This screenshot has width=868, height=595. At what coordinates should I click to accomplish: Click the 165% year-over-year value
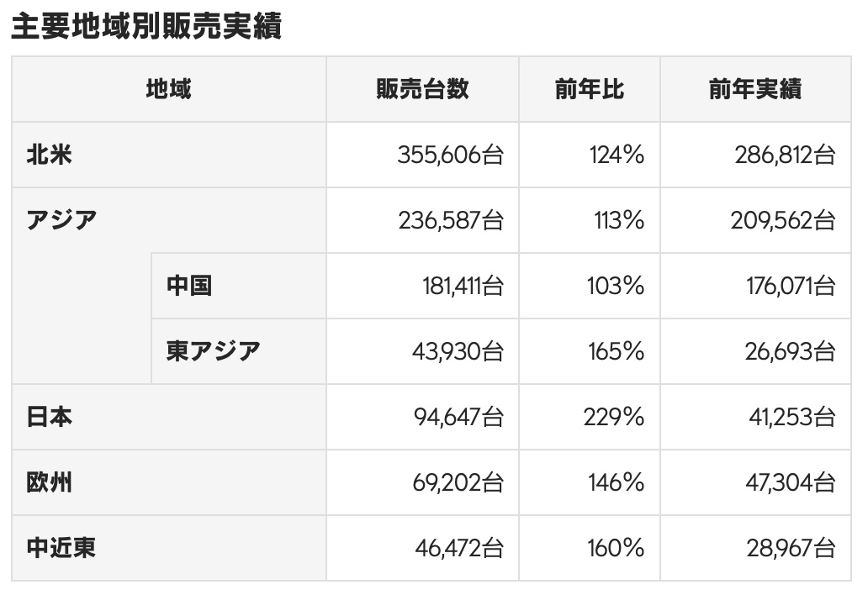[x=616, y=351]
